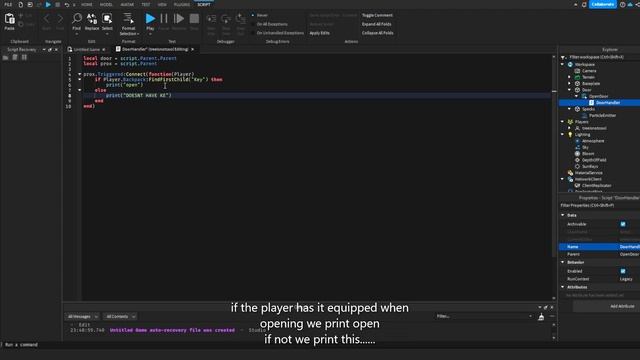
Task: Open the Find tool
Action: click(76, 21)
